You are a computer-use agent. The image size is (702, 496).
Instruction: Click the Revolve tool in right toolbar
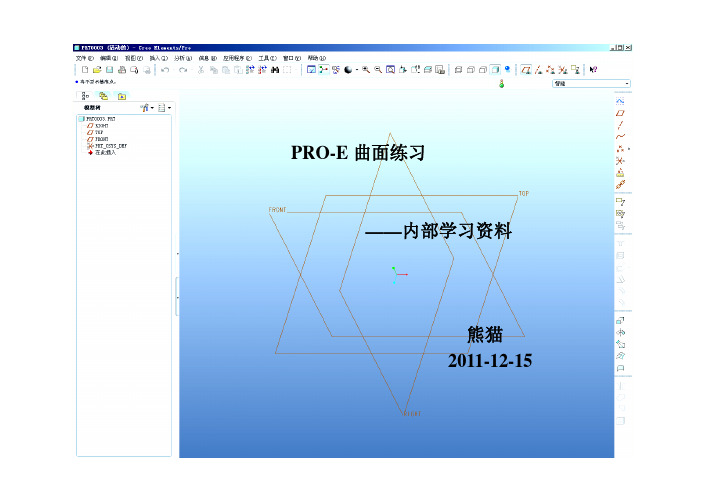click(x=620, y=332)
